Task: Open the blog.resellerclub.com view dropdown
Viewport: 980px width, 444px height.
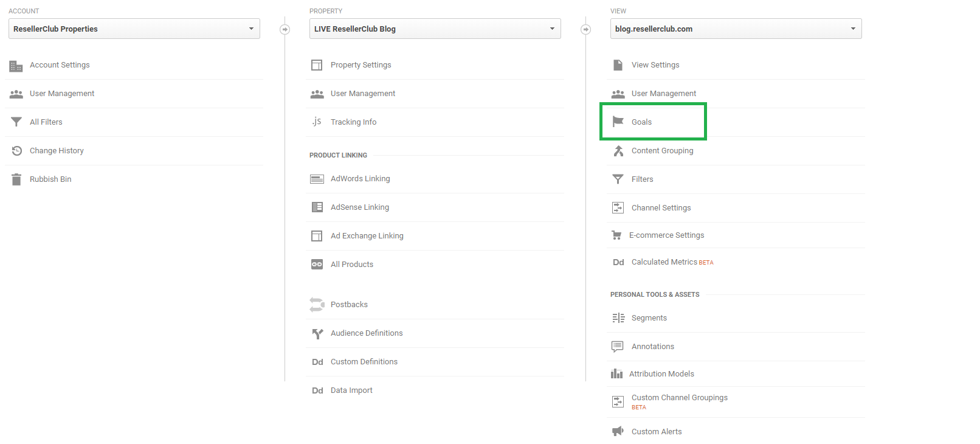Action: pos(736,29)
